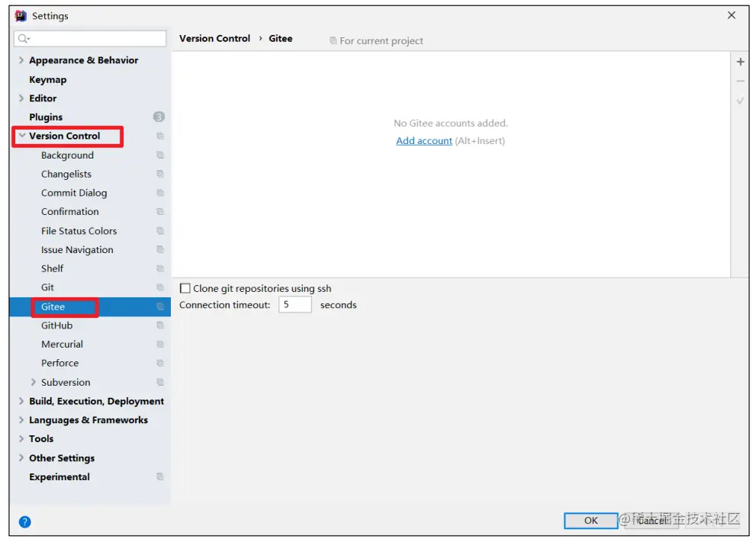Click the OK button
Image resolution: width=756 pixels, height=542 pixels.
[x=590, y=521]
